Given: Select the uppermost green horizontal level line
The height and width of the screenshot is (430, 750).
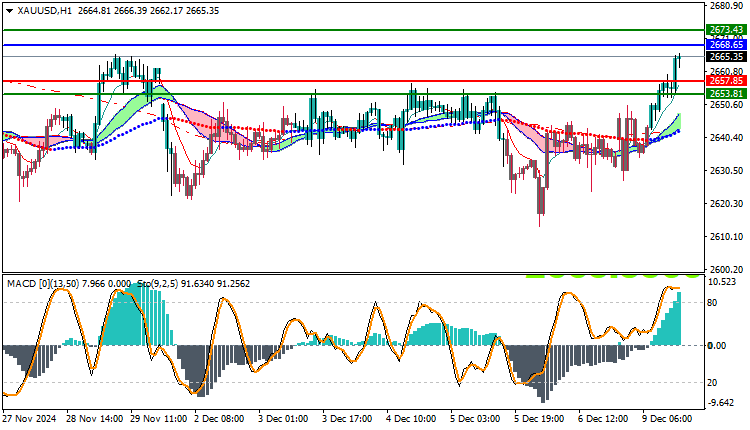Looking at the screenshot, I should (x=354, y=30).
